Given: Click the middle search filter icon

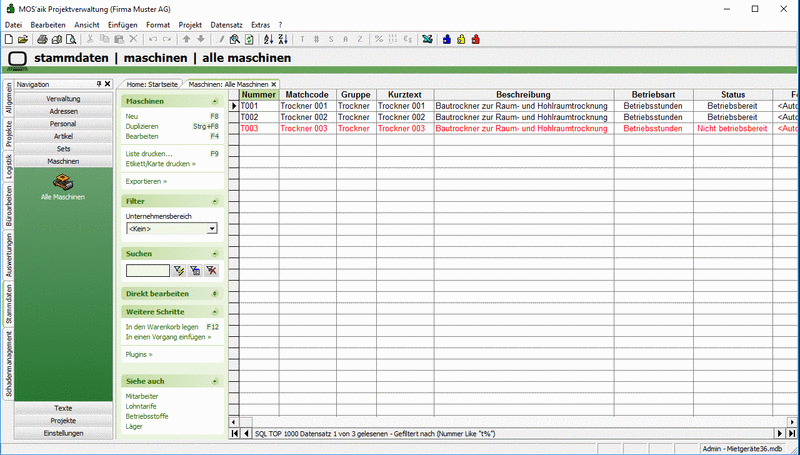Looking at the screenshot, I should (195, 271).
